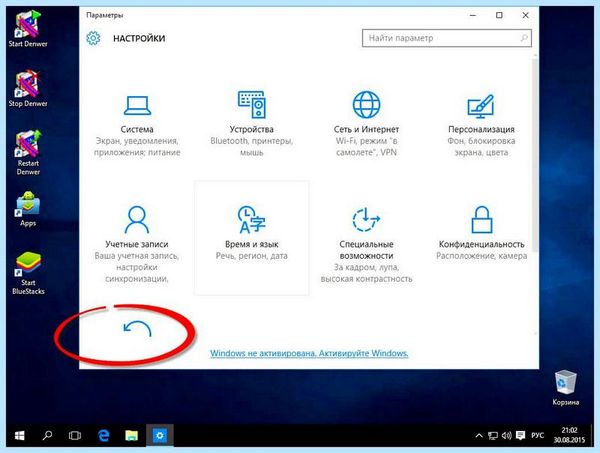Open the Action Center notifications icon
Screen dimensions: 600x453
click(520, 435)
